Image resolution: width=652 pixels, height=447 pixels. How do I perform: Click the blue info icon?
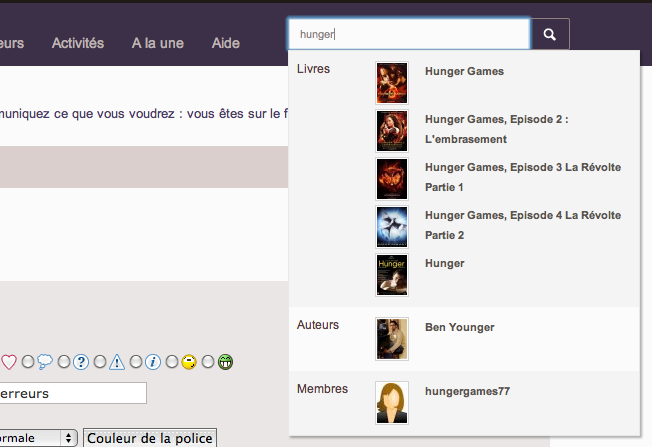pyautogui.click(x=153, y=362)
